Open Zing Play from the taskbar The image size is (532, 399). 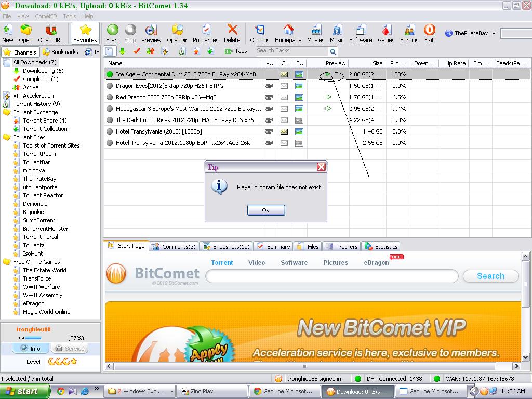tap(211, 391)
